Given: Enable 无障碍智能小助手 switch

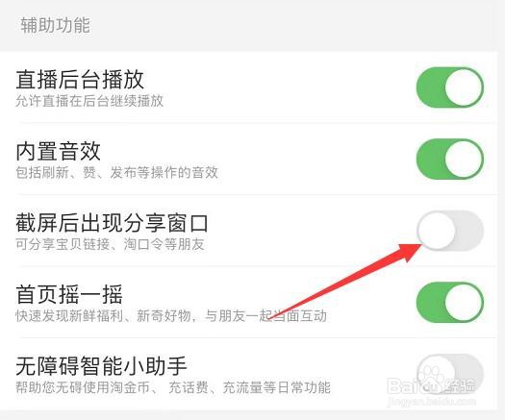Looking at the screenshot, I should coord(450,374).
